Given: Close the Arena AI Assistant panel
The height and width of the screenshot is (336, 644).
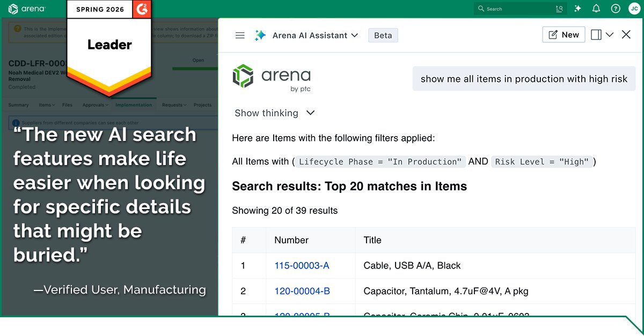Looking at the screenshot, I should click(626, 35).
